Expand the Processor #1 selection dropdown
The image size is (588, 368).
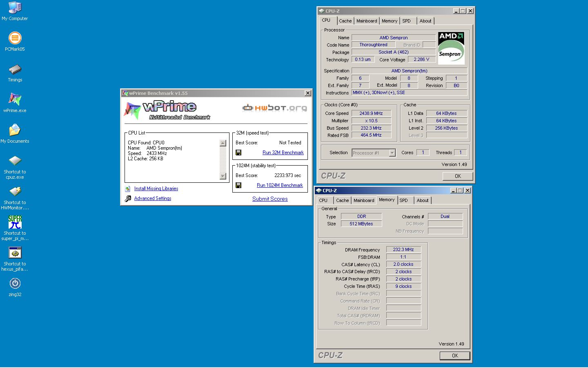click(x=392, y=153)
